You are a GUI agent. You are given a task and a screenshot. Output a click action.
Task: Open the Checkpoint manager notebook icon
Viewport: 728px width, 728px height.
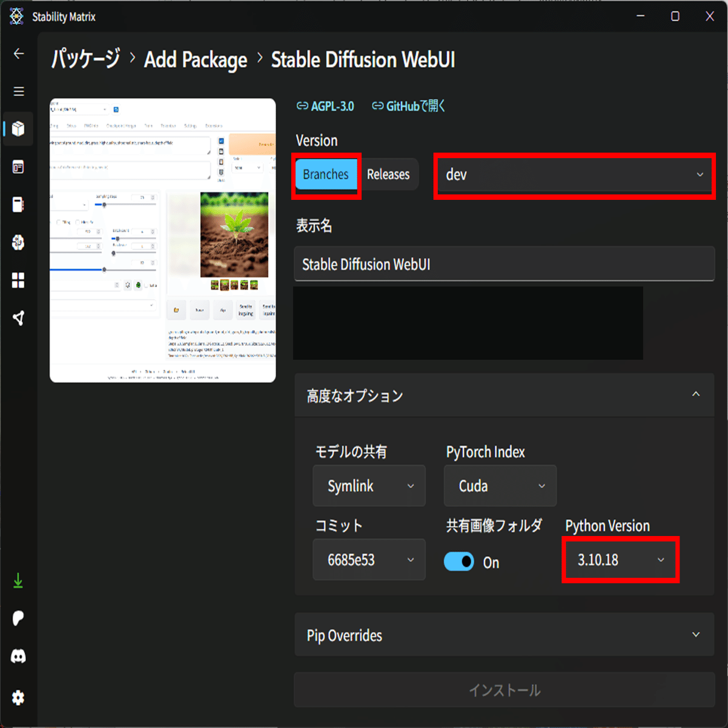click(x=19, y=205)
